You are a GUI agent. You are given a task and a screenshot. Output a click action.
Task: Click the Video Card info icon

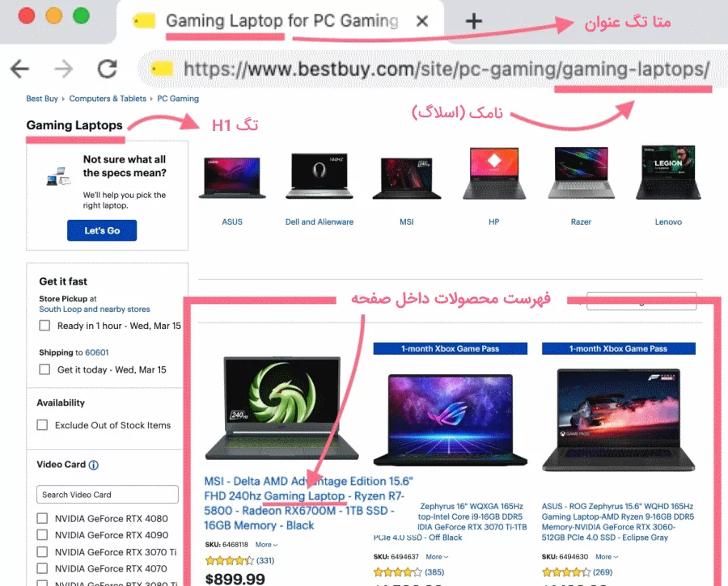pos(93,465)
